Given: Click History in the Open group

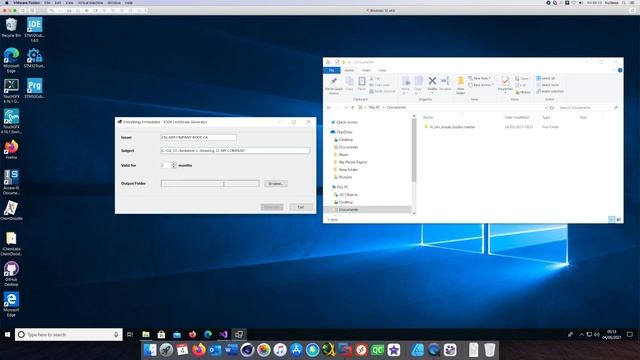Looking at the screenshot, I should pos(523,92).
